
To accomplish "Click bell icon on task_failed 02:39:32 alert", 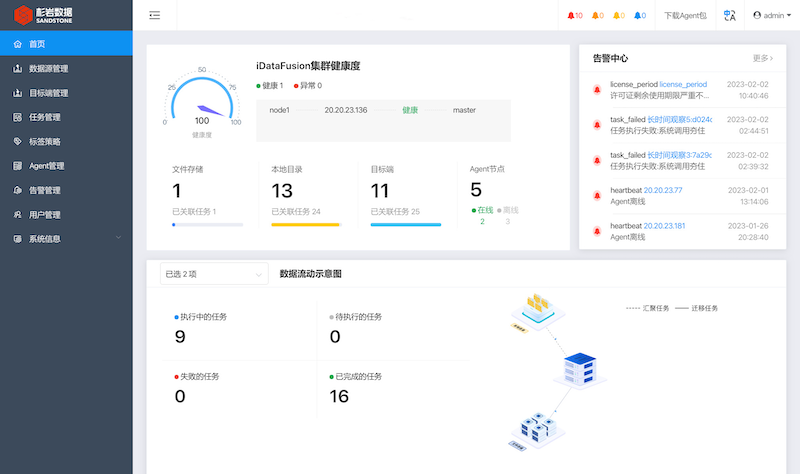I will click(x=596, y=161).
